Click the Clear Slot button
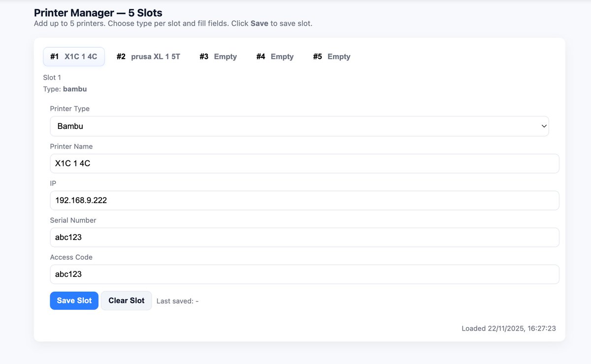Screen dimensions: 591x364 tap(127, 301)
